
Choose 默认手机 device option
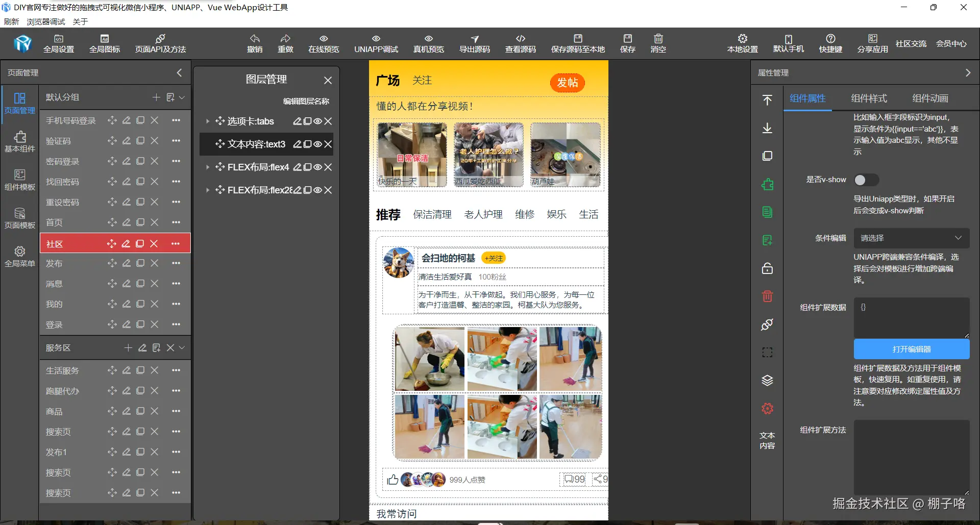(x=789, y=43)
